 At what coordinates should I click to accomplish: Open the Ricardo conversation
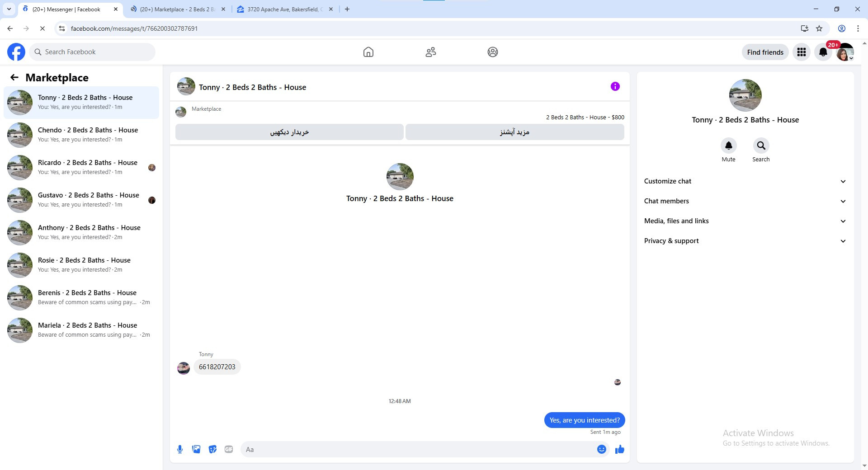tap(81, 168)
